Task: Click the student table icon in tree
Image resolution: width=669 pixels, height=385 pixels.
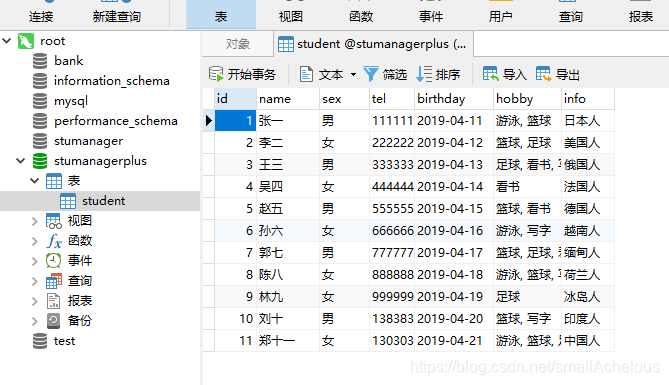Action: [68, 201]
